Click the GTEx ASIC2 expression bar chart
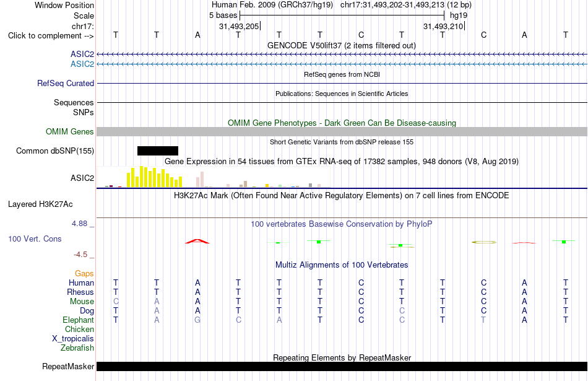The image size is (588, 381). tap(214, 177)
